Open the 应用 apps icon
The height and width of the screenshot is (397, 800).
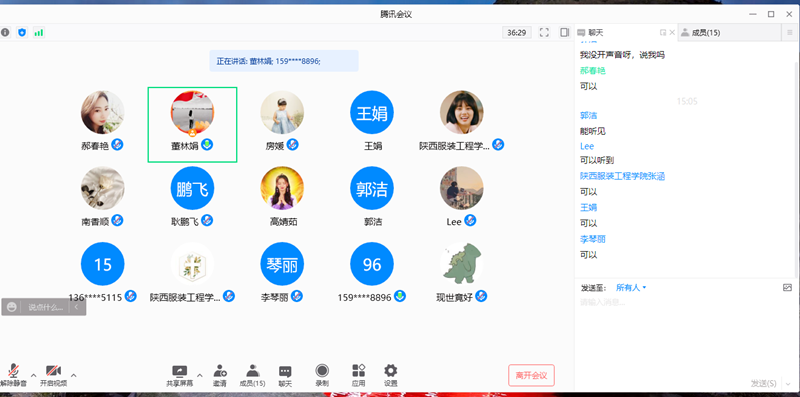(359, 376)
